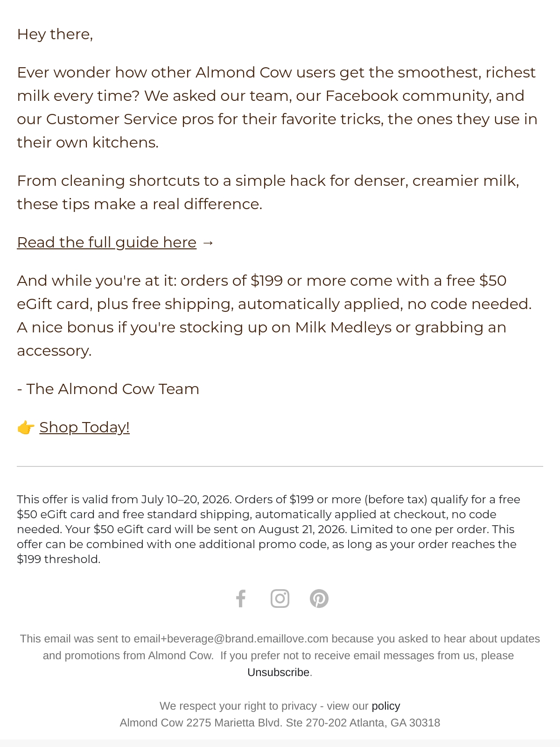Screen dimensions: 560x747
Task: Click the pointing hand emoji beside Shop Today
Action: (x=26, y=427)
